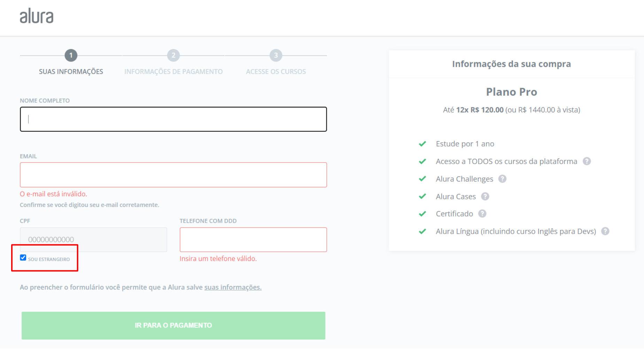Select the Acesse os Cursos step label
Viewport: 644px width, 350px height.
276,72
